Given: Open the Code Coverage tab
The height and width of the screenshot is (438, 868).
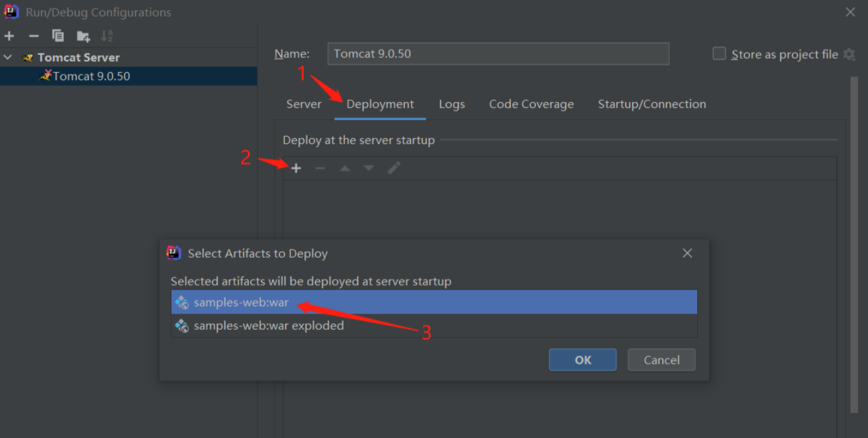Looking at the screenshot, I should point(531,104).
